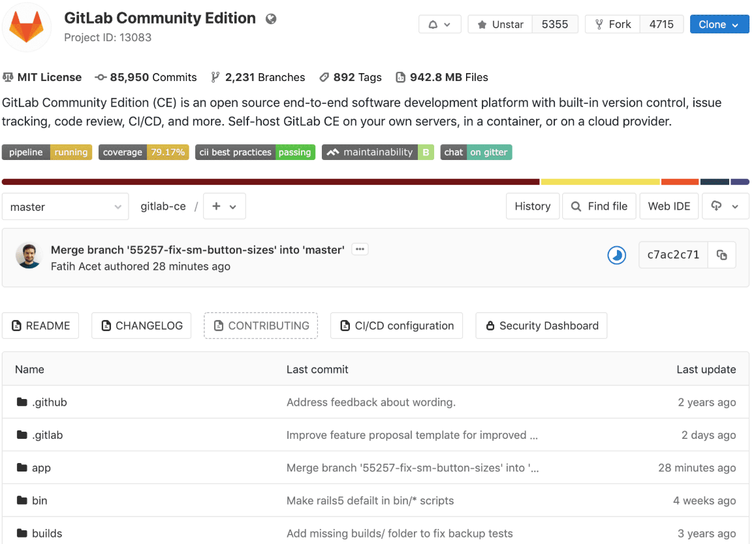This screenshot has width=756, height=544.
Task: Open the CI/CD configuration
Action: (x=396, y=325)
